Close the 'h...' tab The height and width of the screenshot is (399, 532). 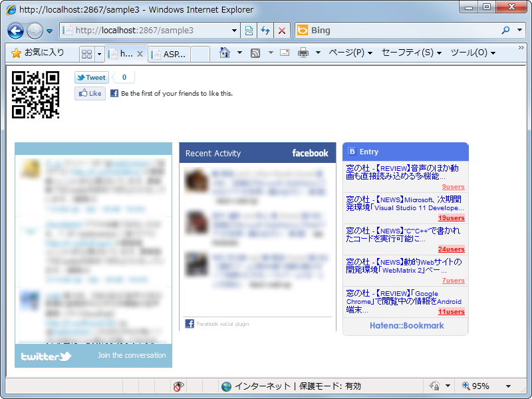140,54
